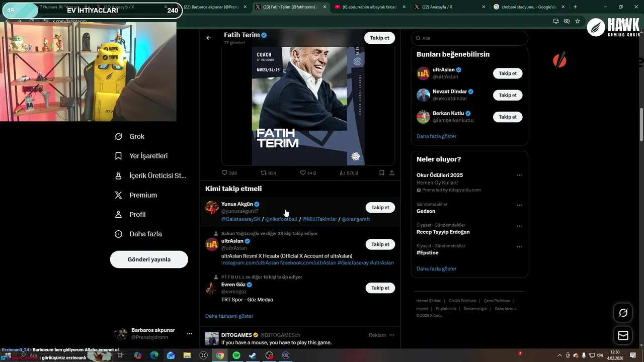Click Daha fazlasını göster under follow suggestions
This screenshot has height=362, width=644.
(229, 316)
